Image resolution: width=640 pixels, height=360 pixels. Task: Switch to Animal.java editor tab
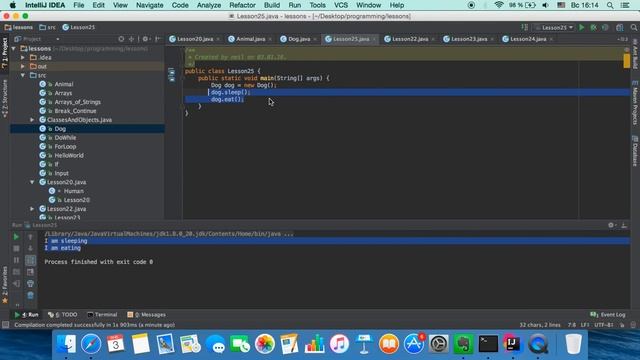coord(250,39)
